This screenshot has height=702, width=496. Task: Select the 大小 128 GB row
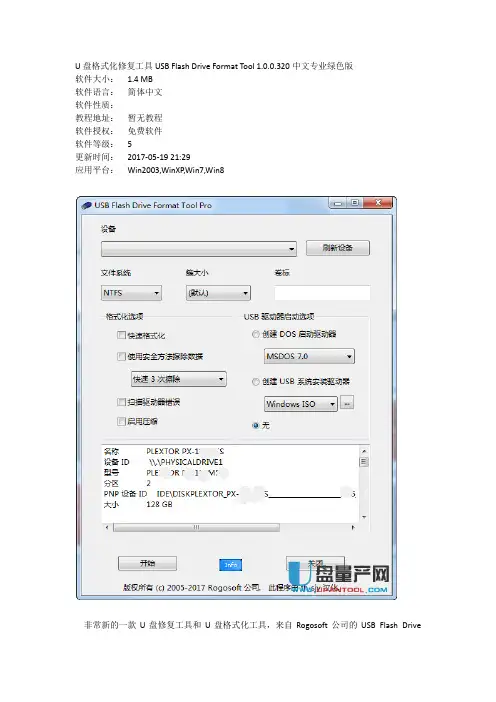pos(138,505)
